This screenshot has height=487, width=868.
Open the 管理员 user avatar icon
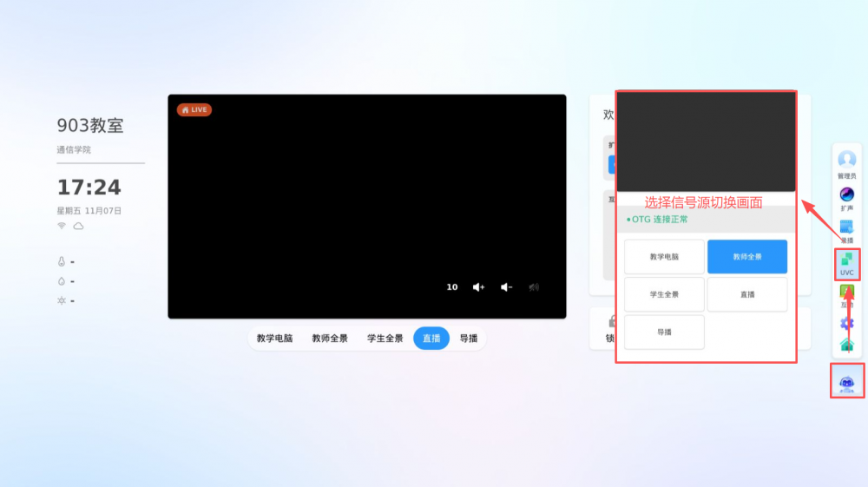(x=846, y=161)
